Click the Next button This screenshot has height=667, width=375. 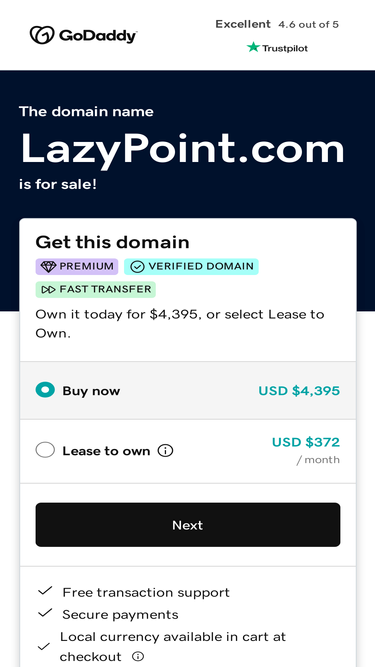pyautogui.click(x=188, y=524)
